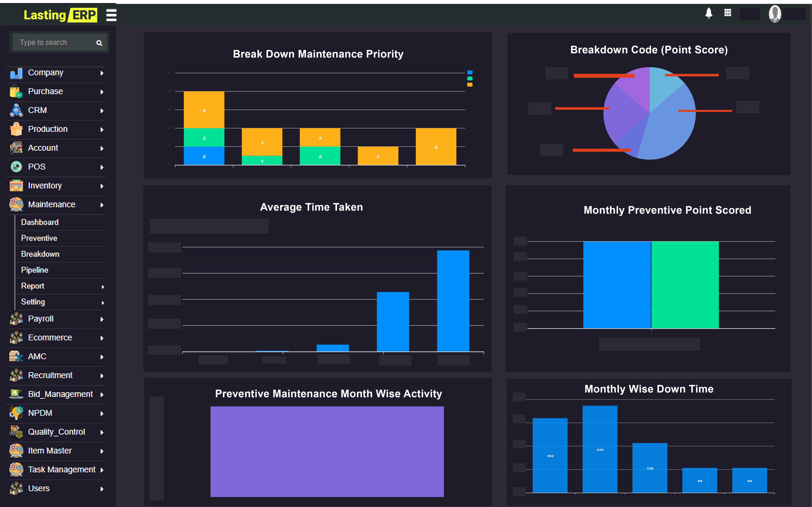Click the Company buildings icon
The width and height of the screenshot is (812, 507).
(16, 73)
